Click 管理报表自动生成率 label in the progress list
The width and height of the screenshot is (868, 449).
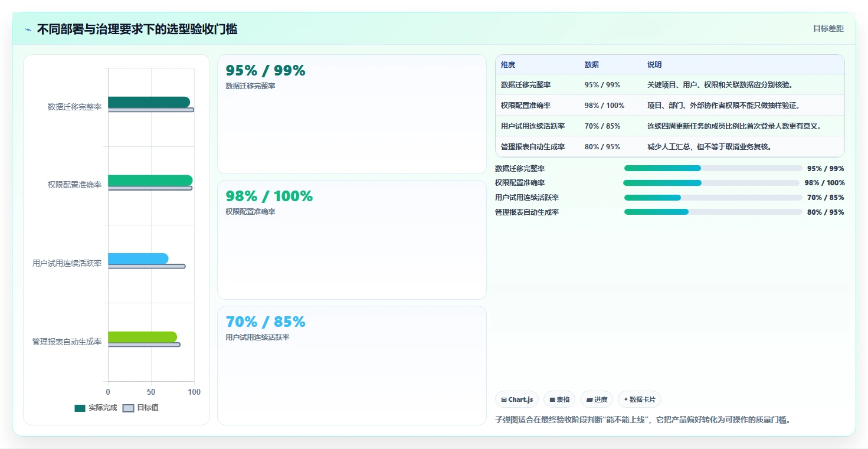click(527, 212)
